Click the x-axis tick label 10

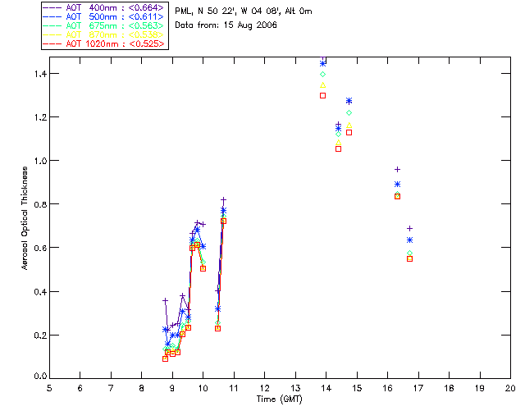pos(203,388)
